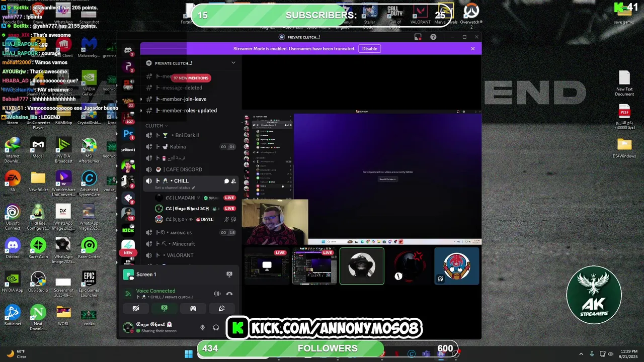Toggle microphone mute in user panel

click(x=202, y=327)
